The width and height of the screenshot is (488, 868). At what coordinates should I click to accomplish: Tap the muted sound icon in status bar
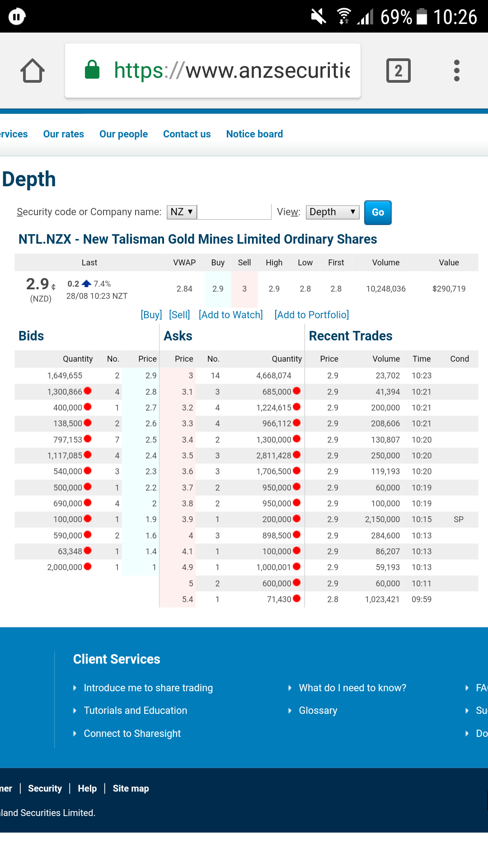point(319,17)
